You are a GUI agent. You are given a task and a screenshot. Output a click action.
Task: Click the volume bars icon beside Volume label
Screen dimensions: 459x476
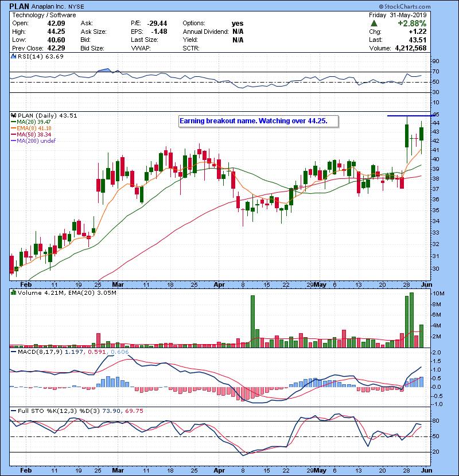click(13, 292)
